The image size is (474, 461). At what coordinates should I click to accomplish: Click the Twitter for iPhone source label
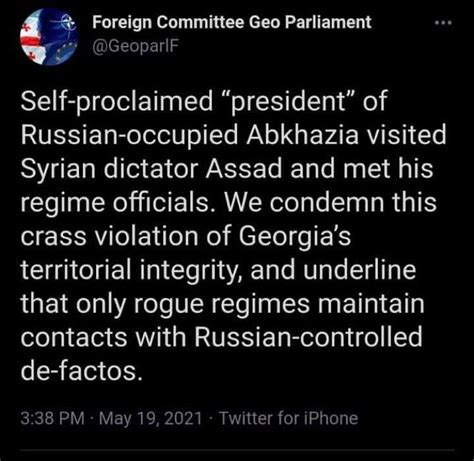click(x=288, y=418)
